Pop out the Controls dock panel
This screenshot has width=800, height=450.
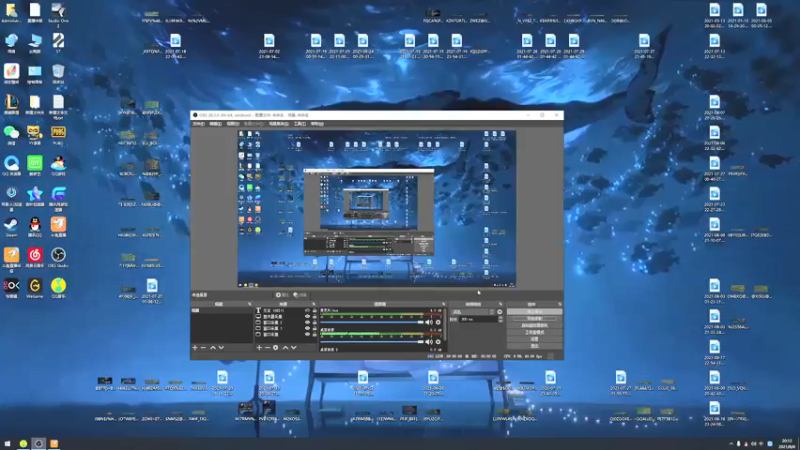(x=560, y=304)
